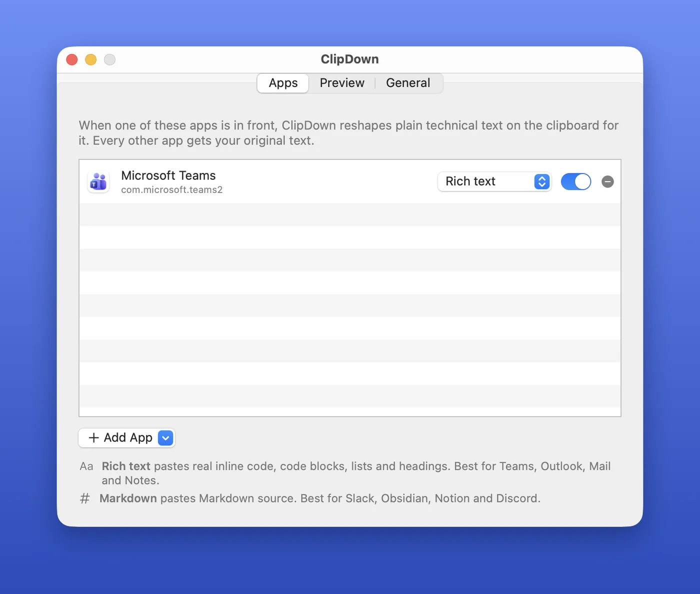This screenshot has width=700, height=594.
Task: Click the Rich text description line
Action: [356, 473]
